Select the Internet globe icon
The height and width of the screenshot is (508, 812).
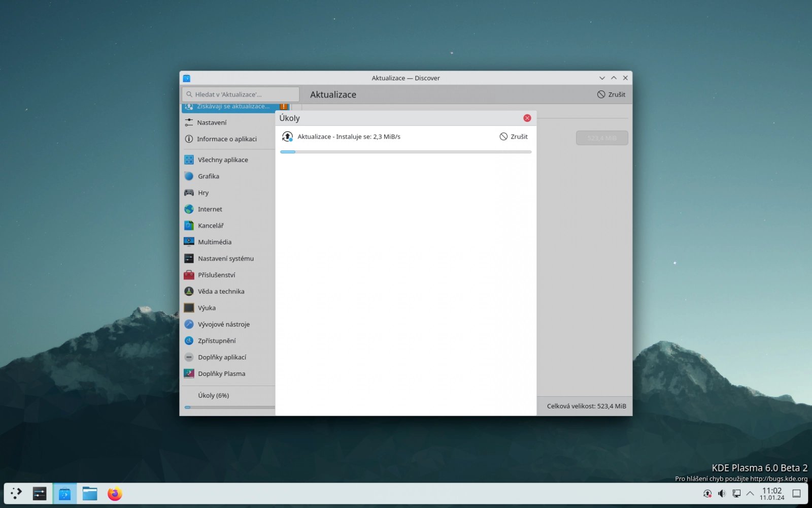(x=189, y=209)
